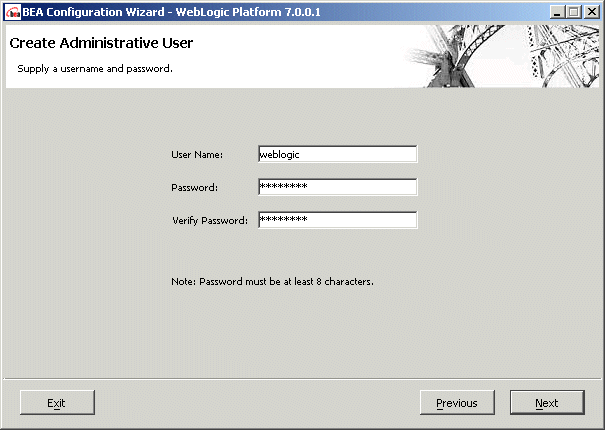The image size is (605, 430).
Task: Proceed with the Next button
Action: (x=547, y=403)
